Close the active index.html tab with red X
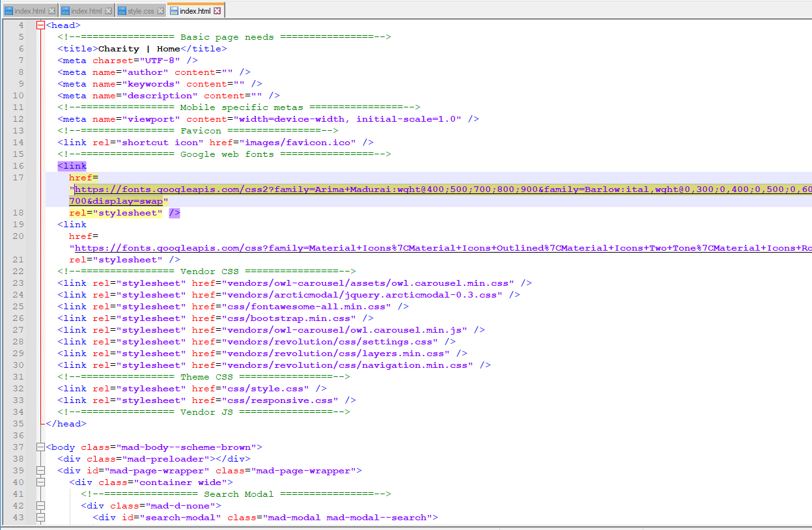This screenshot has width=812, height=530. (x=217, y=11)
